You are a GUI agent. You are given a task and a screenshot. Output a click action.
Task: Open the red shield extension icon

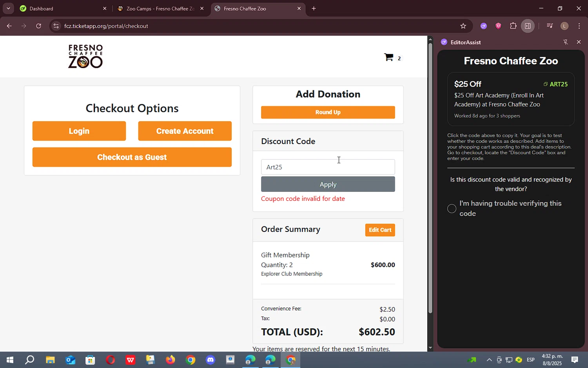click(498, 26)
